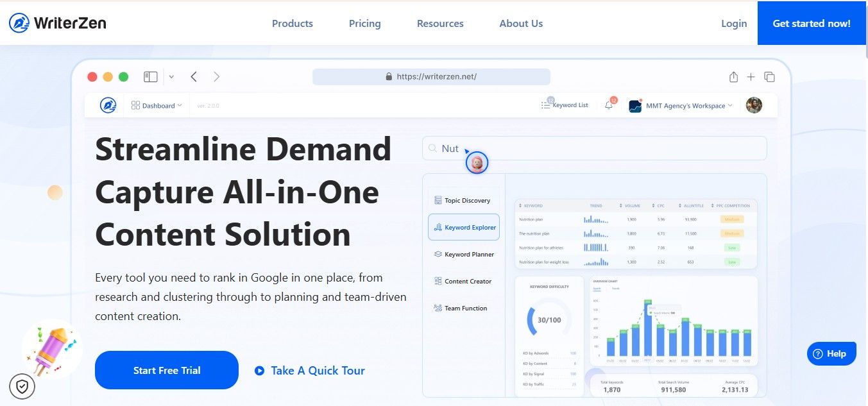868x406 pixels.
Task: Open the Keyword List icon link
Action: pos(565,105)
